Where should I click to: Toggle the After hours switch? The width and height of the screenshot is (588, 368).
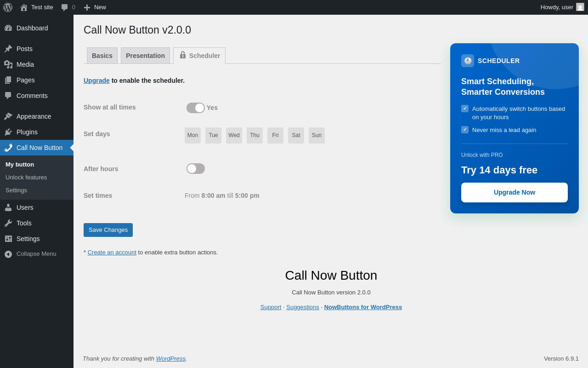196,169
